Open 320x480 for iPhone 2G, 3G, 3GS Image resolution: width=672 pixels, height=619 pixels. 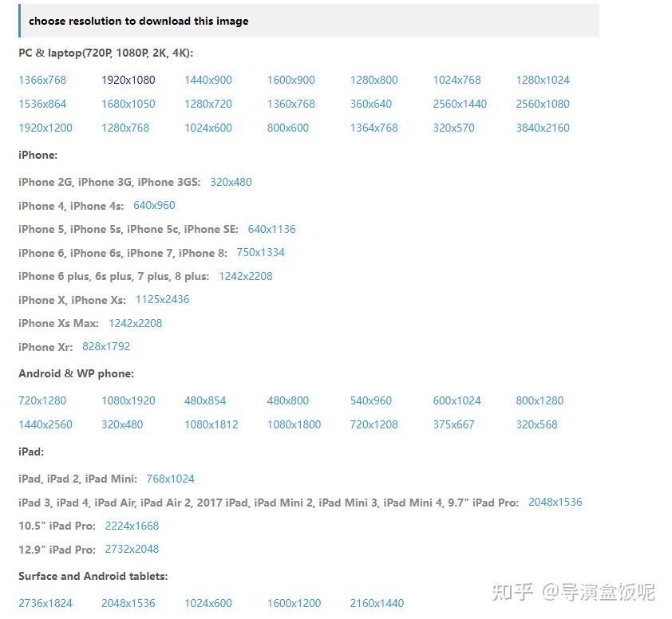click(x=231, y=182)
